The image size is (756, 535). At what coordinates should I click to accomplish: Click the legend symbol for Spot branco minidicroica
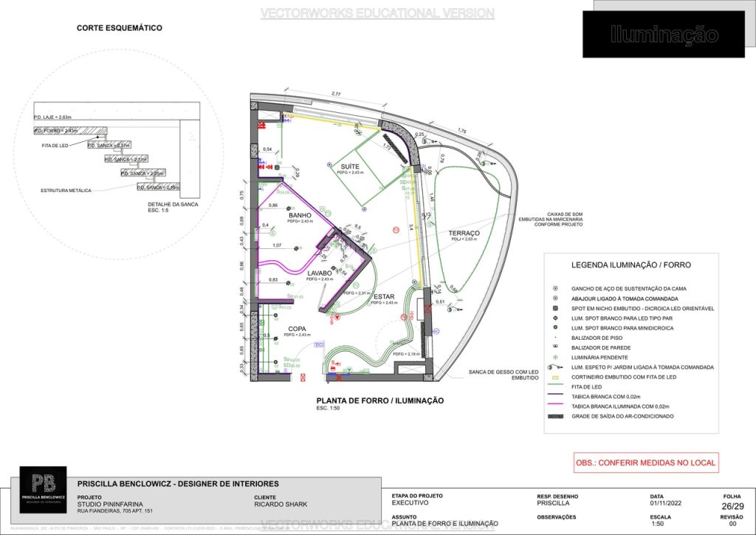pyautogui.click(x=555, y=327)
